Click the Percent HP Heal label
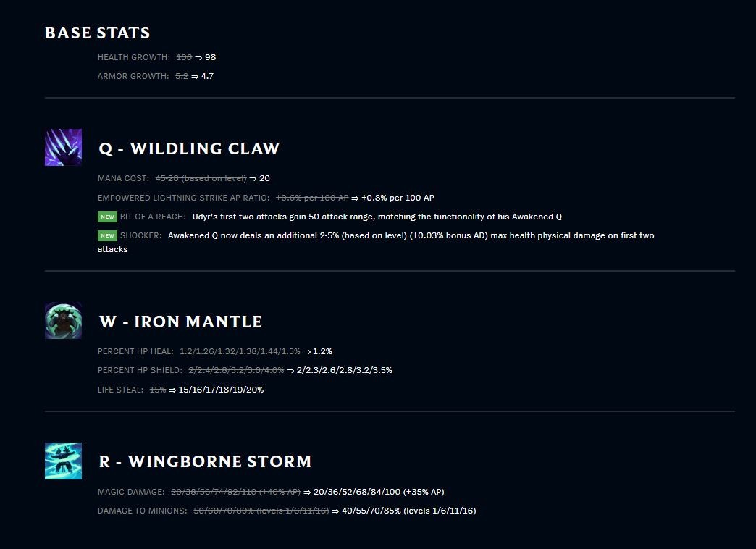 [x=135, y=351]
